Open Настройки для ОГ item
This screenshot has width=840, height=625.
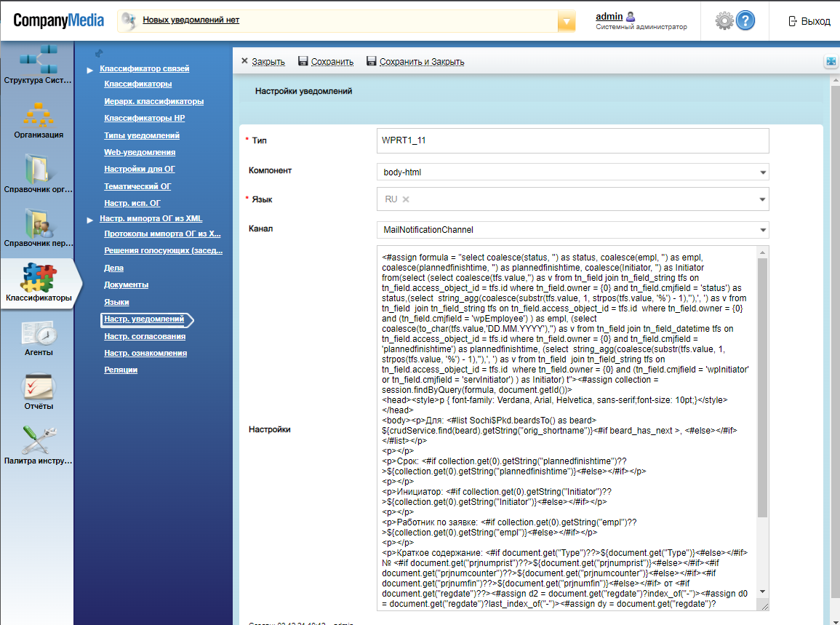tap(140, 169)
